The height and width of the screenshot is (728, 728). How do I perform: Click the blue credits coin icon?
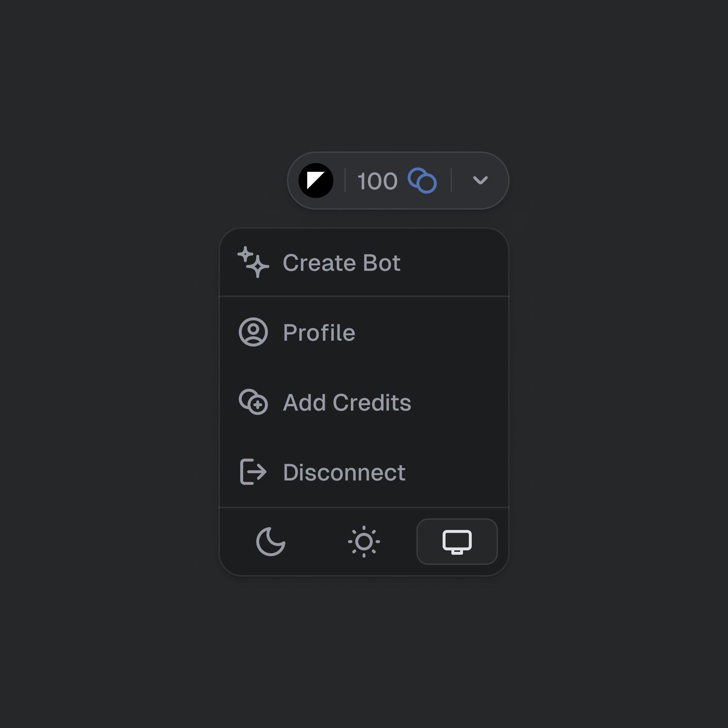click(x=422, y=181)
